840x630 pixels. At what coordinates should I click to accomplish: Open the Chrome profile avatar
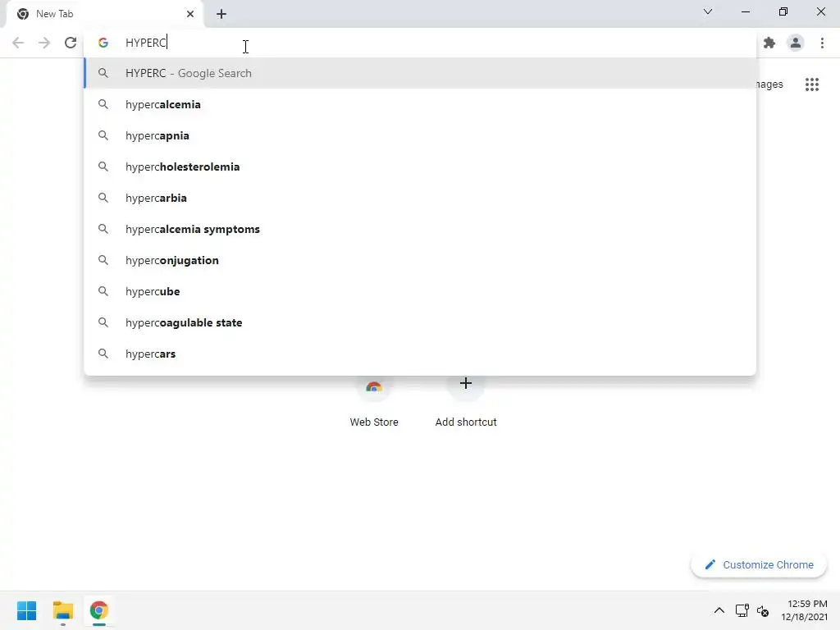click(x=796, y=43)
